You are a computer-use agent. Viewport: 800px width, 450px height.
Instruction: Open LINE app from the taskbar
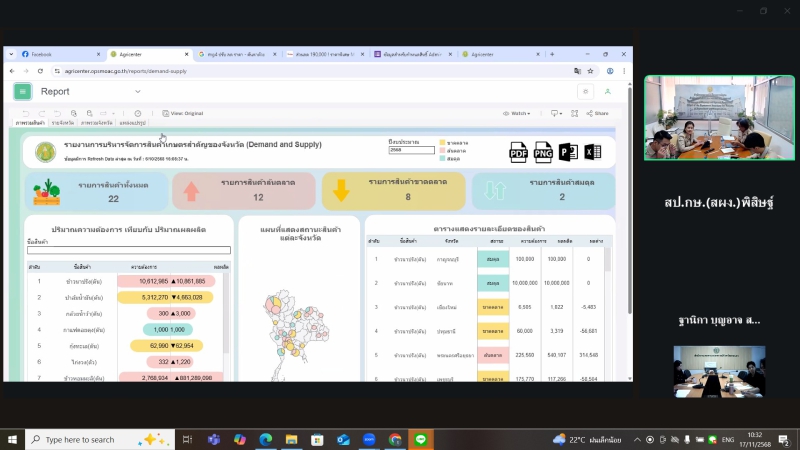(421, 439)
